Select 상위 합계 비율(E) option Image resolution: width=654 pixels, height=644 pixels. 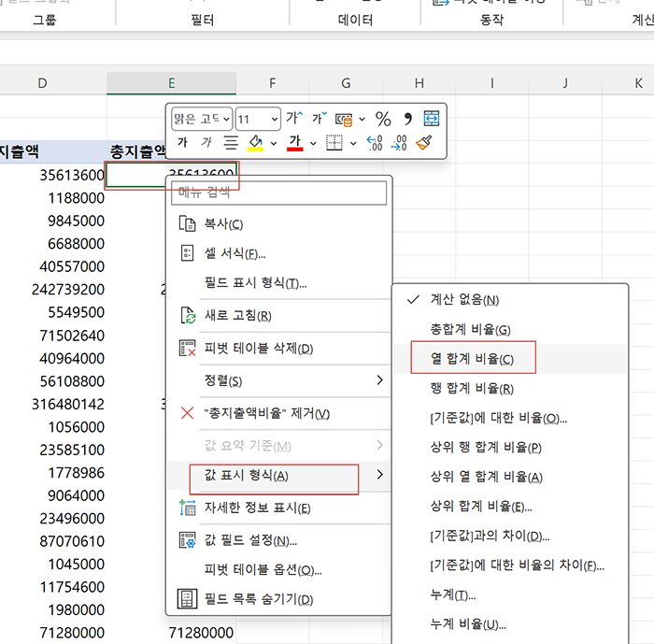tap(510, 507)
